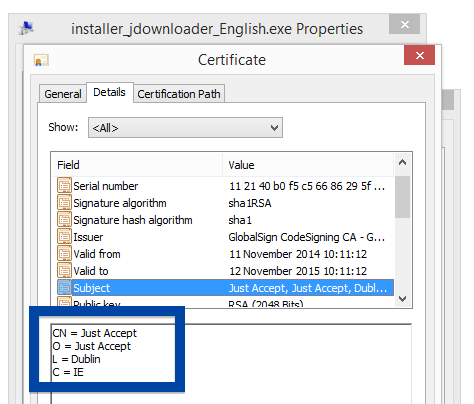This screenshot has width=474, height=404.
Task: Click the date 11 November 2014 10:11:12
Action: pos(298,254)
